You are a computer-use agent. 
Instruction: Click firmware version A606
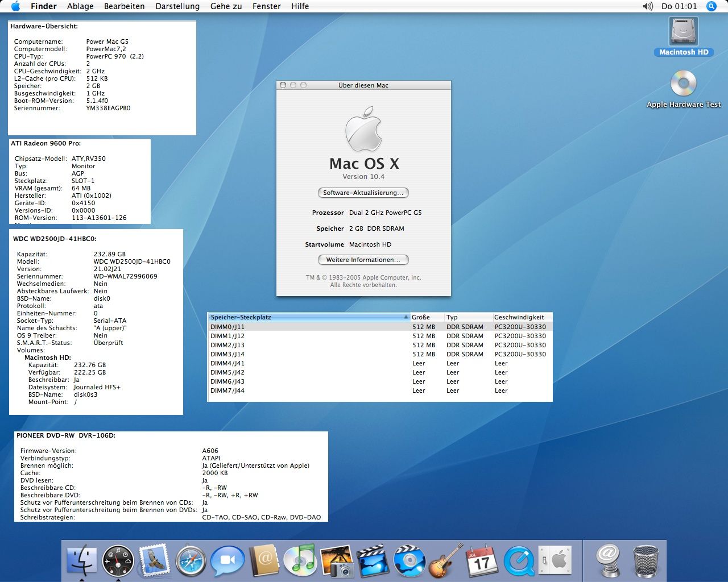210,451
